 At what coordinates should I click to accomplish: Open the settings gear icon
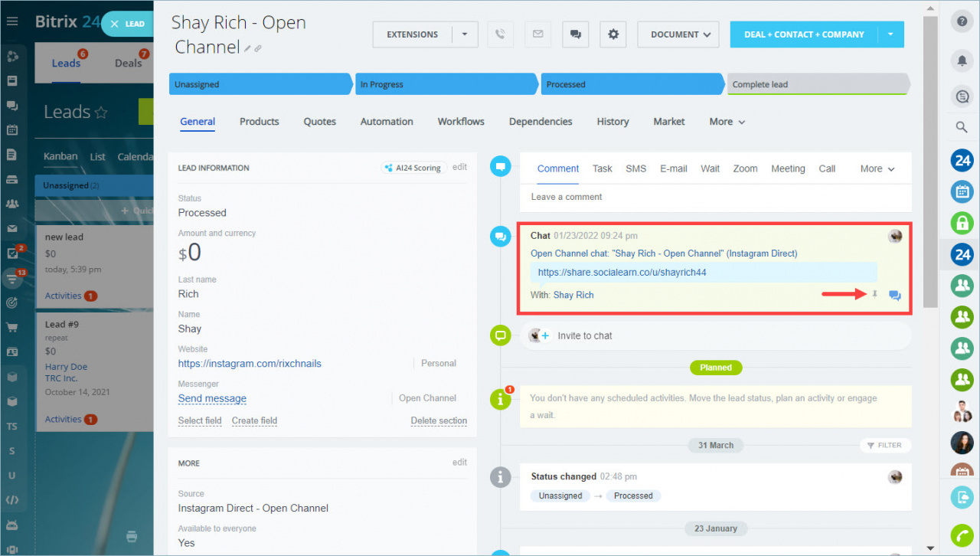click(x=612, y=34)
